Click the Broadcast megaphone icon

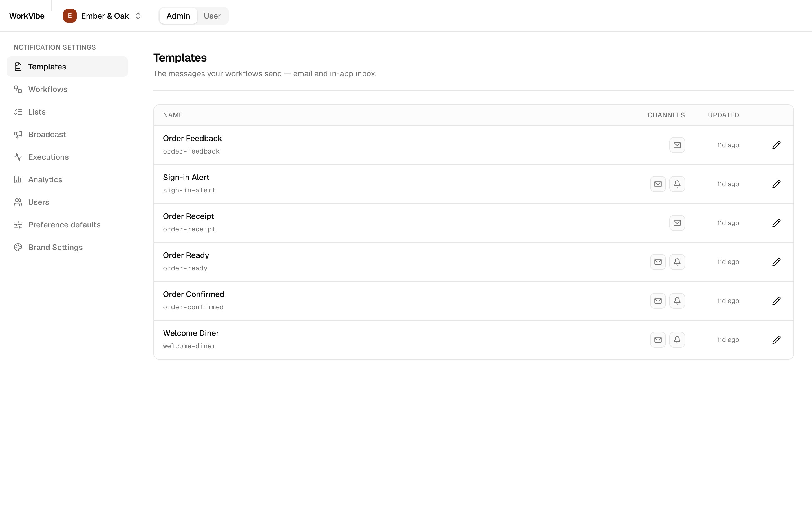point(18,134)
